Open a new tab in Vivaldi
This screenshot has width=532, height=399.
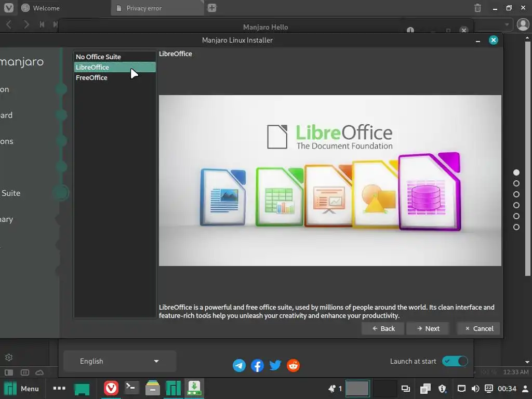coord(212,8)
